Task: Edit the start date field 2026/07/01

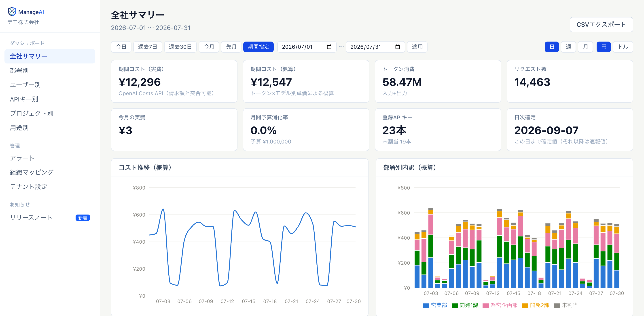Action: click(x=307, y=47)
